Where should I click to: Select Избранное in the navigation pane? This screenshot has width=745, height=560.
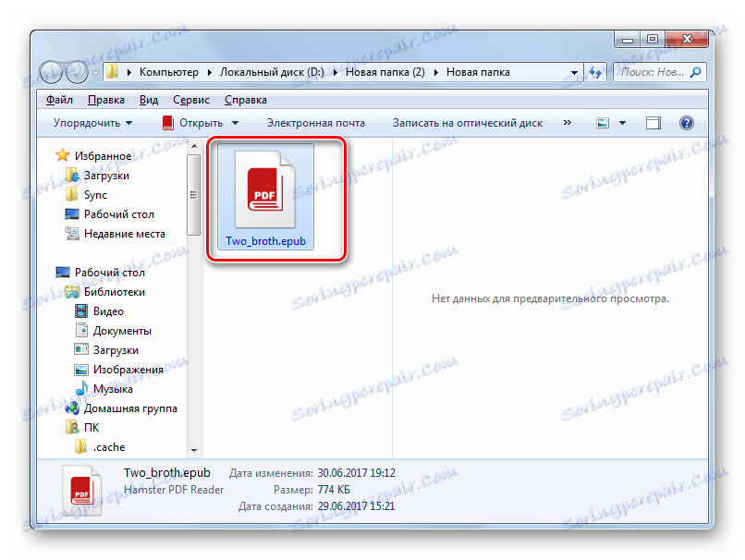pyautogui.click(x=103, y=156)
